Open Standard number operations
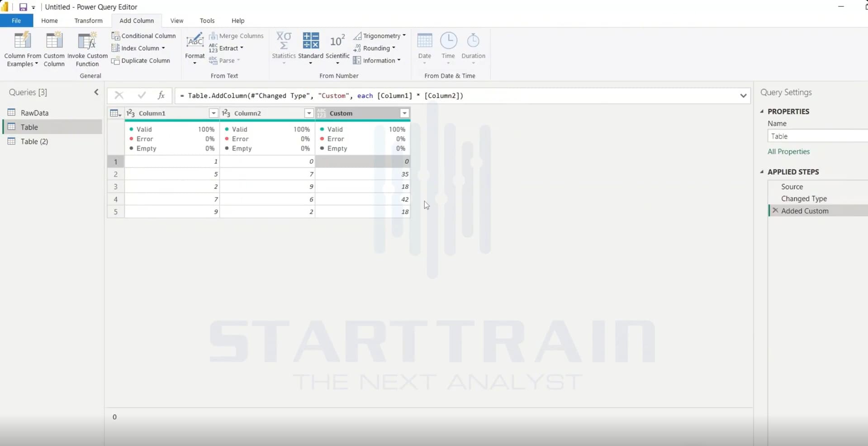This screenshot has width=868, height=446. pyautogui.click(x=311, y=48)
